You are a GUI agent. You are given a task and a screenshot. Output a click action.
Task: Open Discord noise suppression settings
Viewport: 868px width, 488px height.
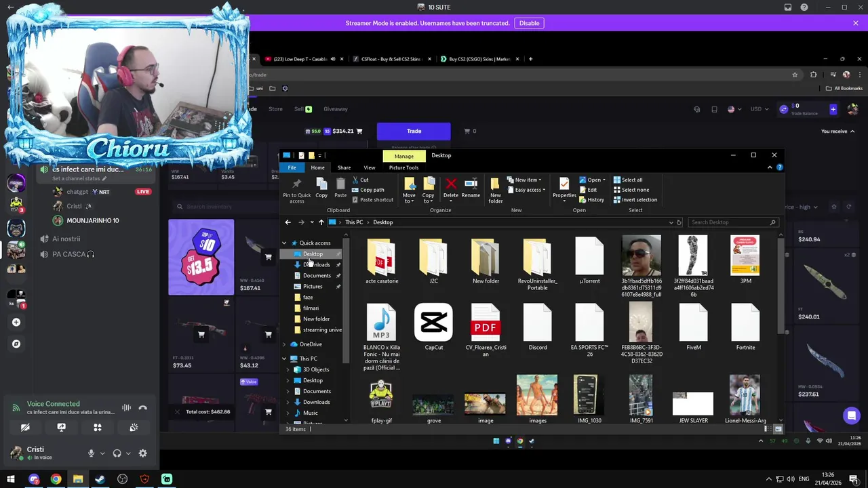point(126,408)
